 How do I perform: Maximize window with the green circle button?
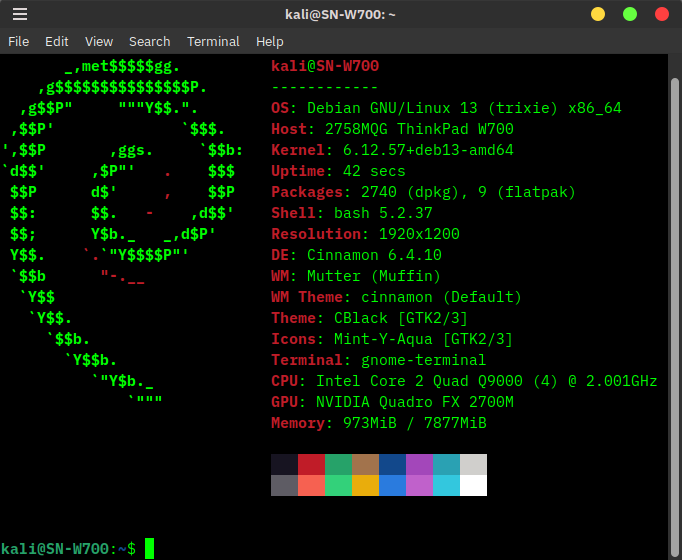(x=630, y=14)
